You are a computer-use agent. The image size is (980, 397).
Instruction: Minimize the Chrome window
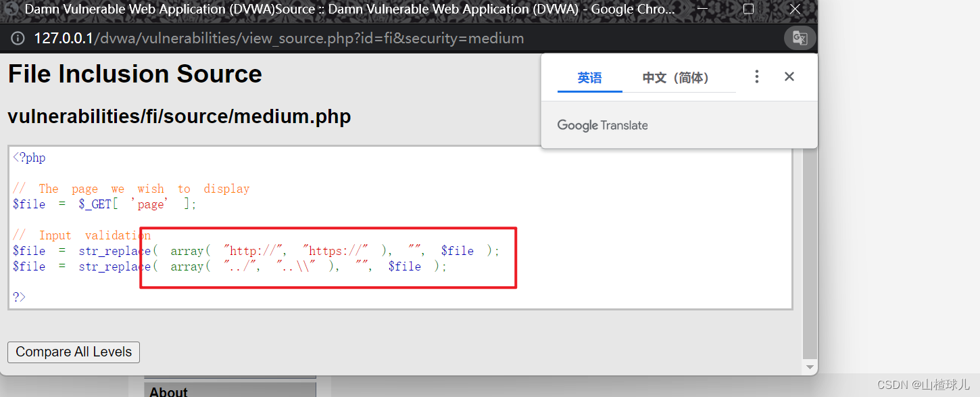pyautogui.click(x=702, y=9)
